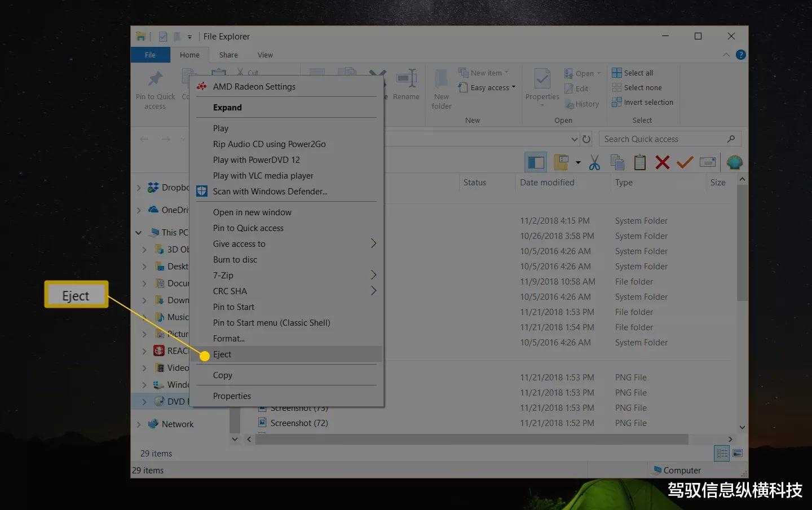812x510 pixels.
Task: Click the Open ribbon button
Action: 582,73
